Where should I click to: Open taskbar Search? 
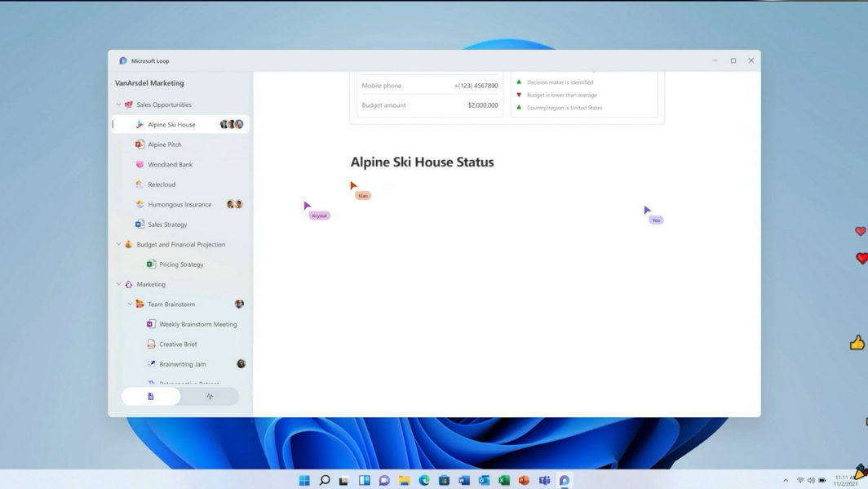point(325,480)
